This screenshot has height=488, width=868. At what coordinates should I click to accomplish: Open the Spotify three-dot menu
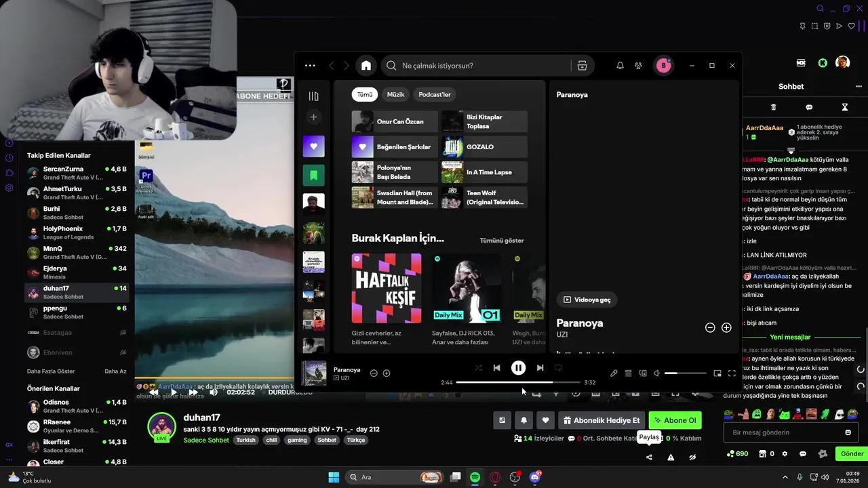tap(310, 66)
